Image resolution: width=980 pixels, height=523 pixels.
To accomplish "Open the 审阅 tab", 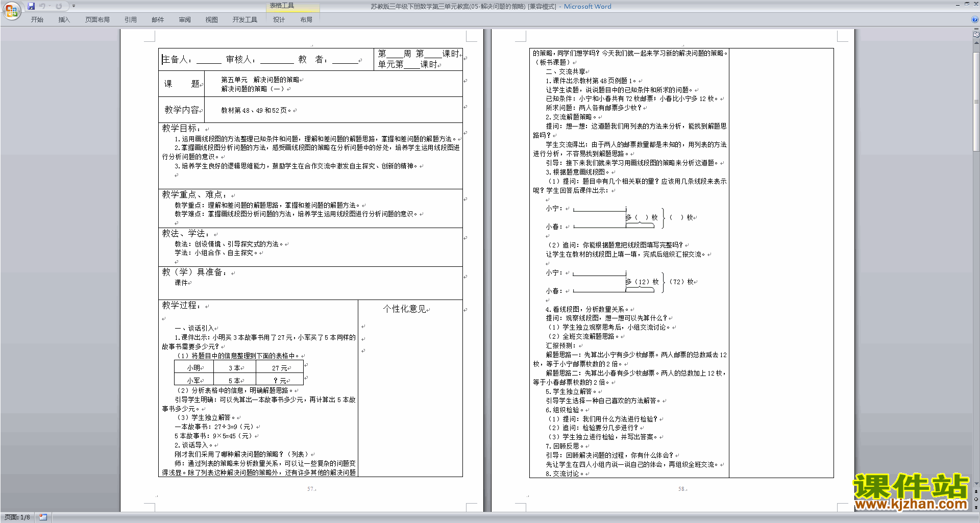I will coord(185,20).
